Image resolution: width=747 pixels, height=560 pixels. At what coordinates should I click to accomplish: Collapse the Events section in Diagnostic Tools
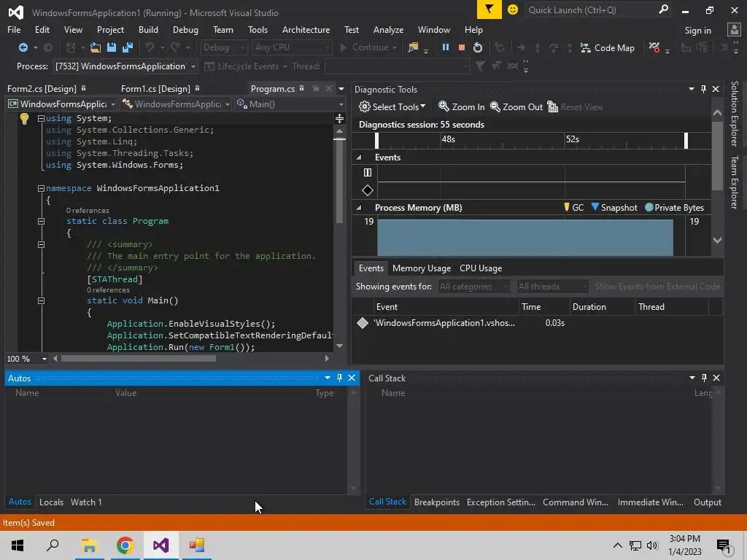tap(359, 157)
